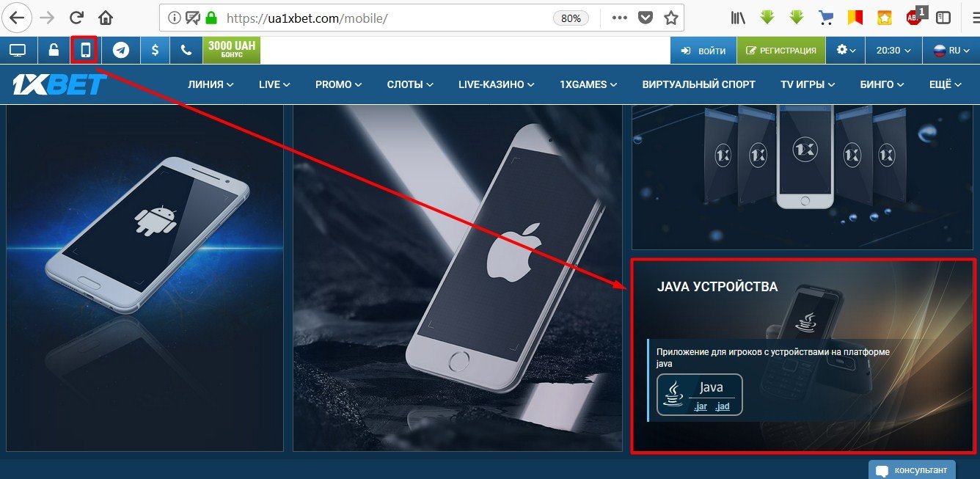Open the mobile apps phone icon
The height and width of the screenshot is (479, 980).
85,50
